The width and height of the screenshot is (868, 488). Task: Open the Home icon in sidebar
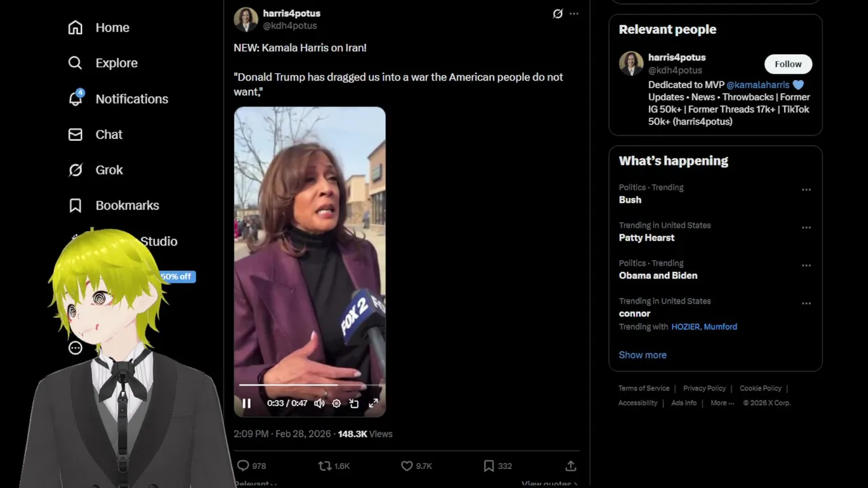tap(75, 28)
